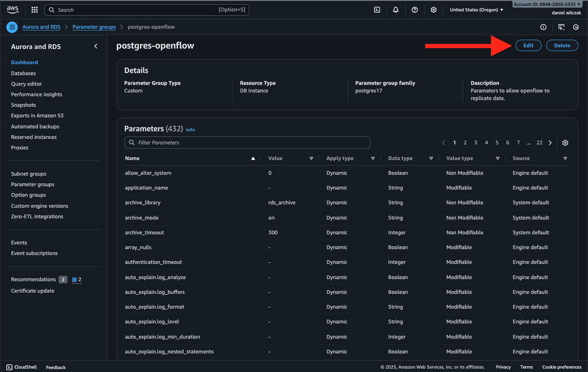
Task: Open the Value column filter dropdown
Action: click(x=311, y=158)
